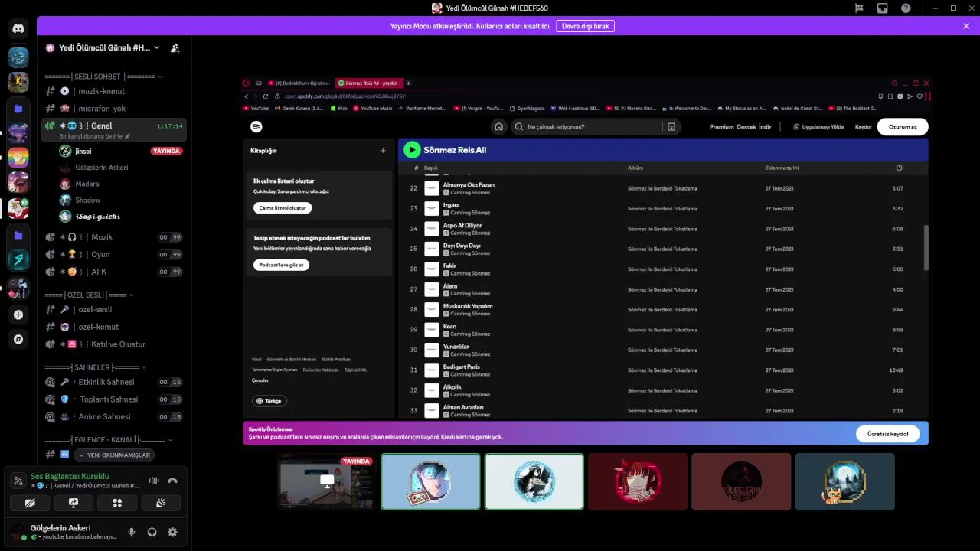Jump to YENİ OKUNMAMIŞLAR messages
Screen dimensions: 980x551
113,455
